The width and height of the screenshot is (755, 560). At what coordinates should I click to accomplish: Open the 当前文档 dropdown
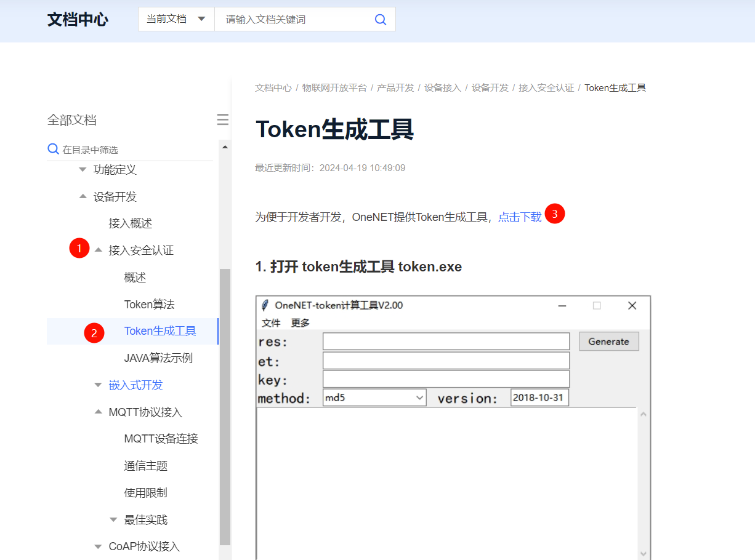click(176, 19)
